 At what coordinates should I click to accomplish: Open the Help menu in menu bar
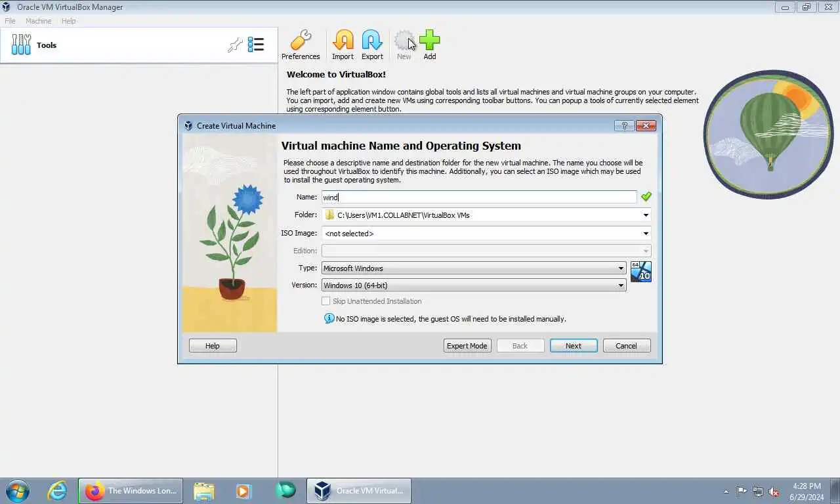[68, 21]
